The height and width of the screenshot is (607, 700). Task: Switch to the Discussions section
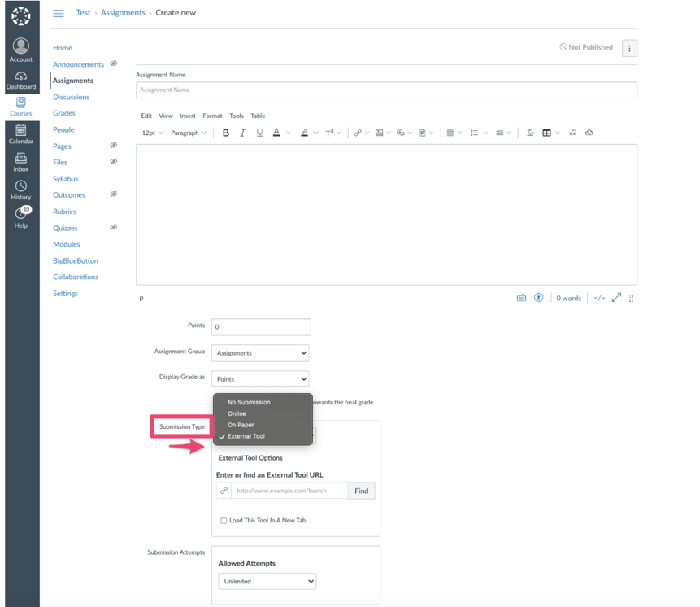(x=71, y=97)
